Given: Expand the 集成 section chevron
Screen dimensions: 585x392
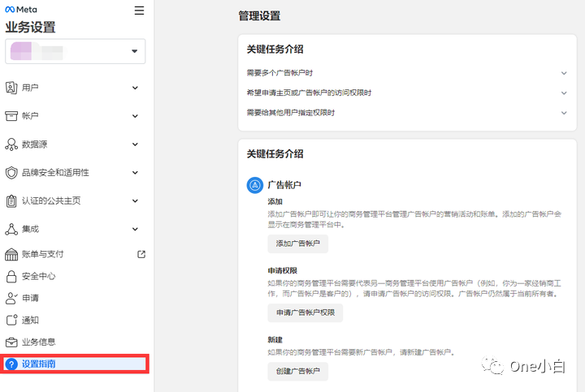Looking at the screenshot, I should [x=135, y=230].
